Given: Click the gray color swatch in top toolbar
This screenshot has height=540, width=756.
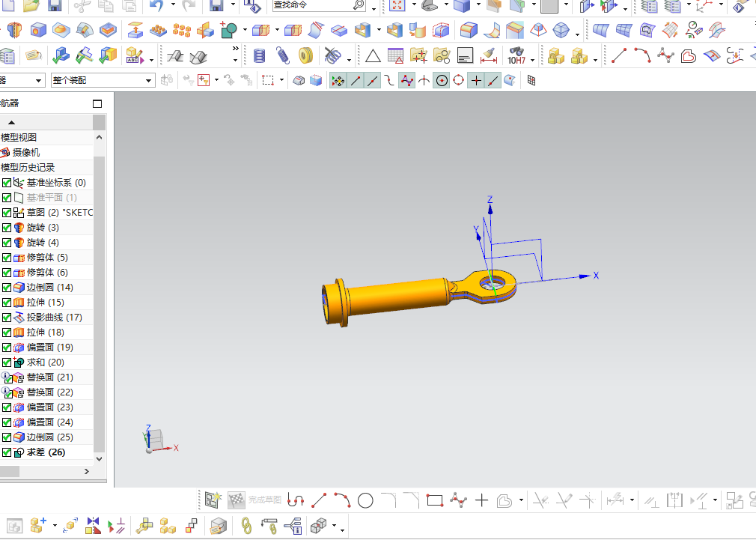Looking at the screenshot, I should pos(549,6).
